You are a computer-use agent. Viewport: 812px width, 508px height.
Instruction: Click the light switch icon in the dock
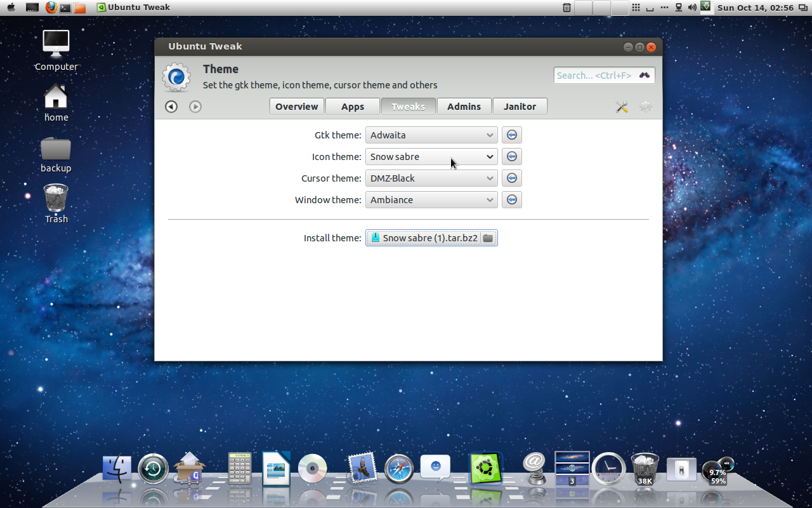pos(681,469)
